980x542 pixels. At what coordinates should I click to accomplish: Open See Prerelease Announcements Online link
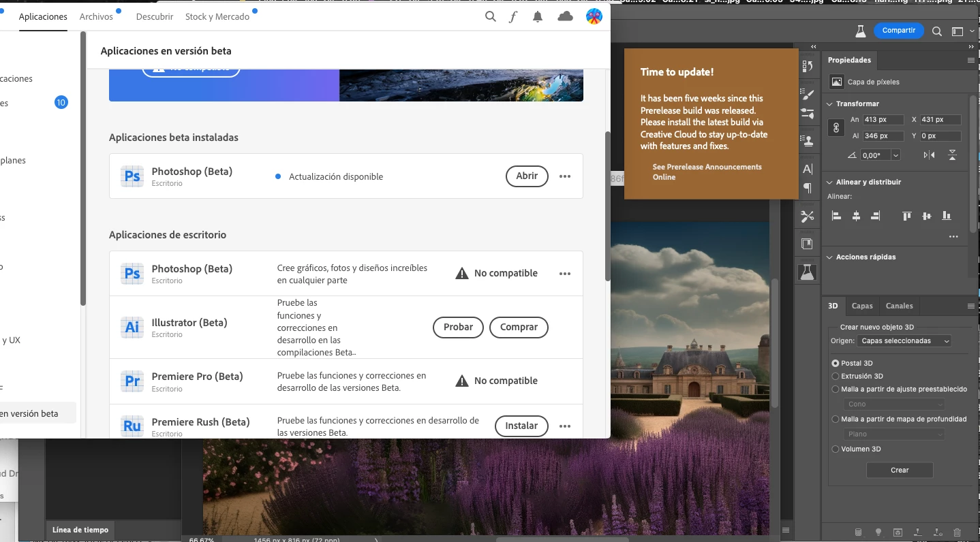click(707, 172)
